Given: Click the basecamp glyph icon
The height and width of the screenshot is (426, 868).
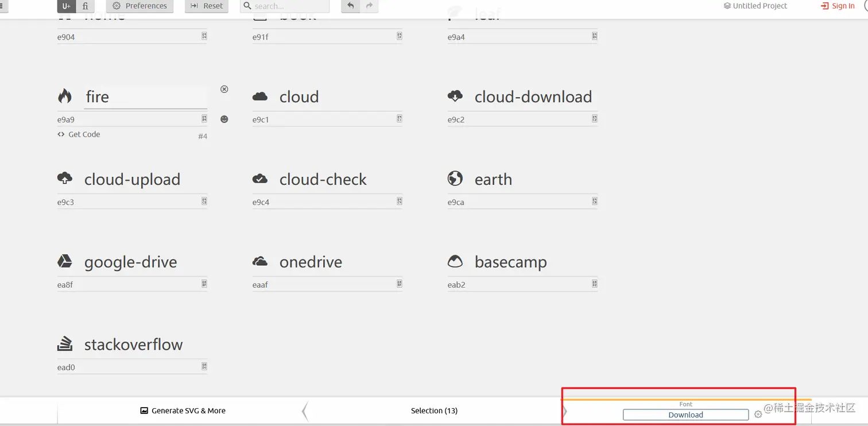Looking at the screenshot, I should tap(455, 261).
